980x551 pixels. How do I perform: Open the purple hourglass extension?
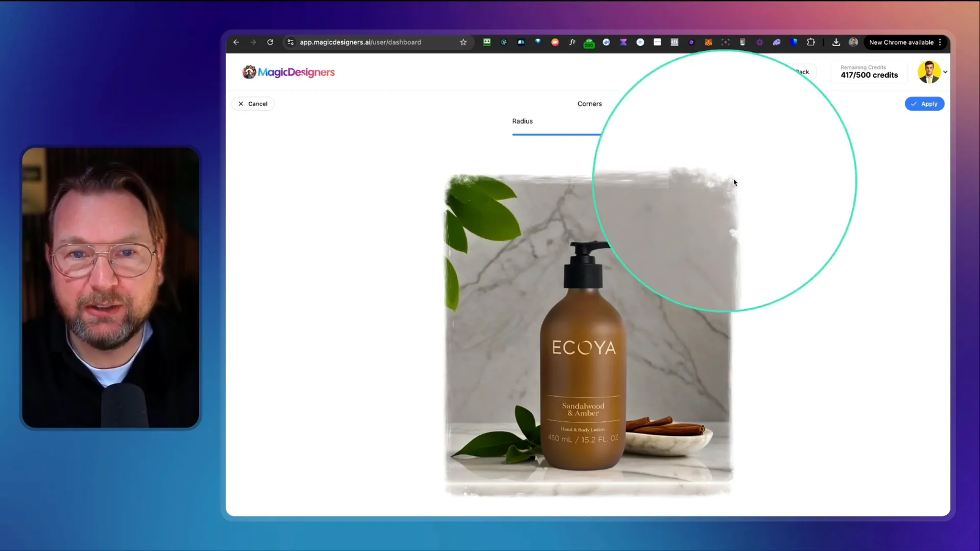click(623, 42)
